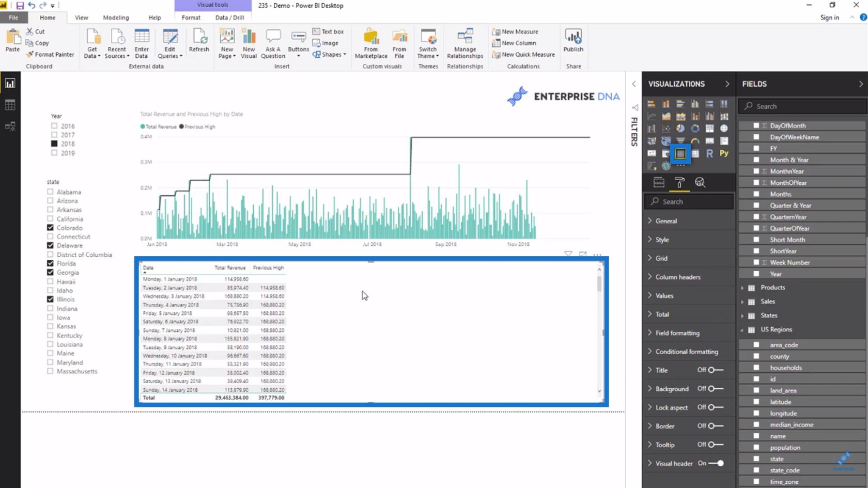The width and height of the screenshot is (868, 488).
Task: Click the Fields pane Search box
Action: pyautogui.click(x=802, y=106)
